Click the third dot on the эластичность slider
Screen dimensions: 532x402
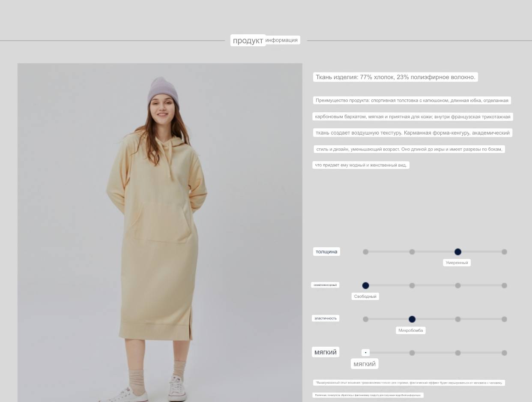click(x=457, y=319)
